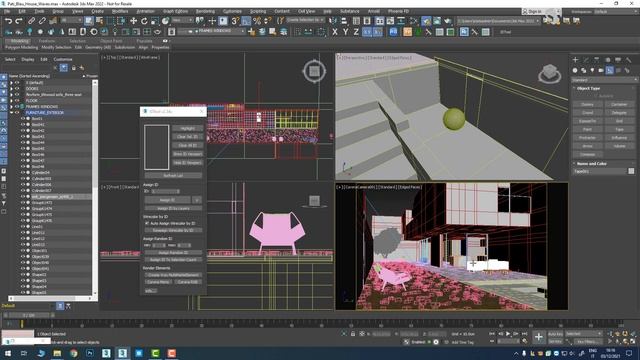The image size is (640, 360).
Task: Toggle visibility of Cylinder04
Action: pyautogui.click(x=23, y=173)
